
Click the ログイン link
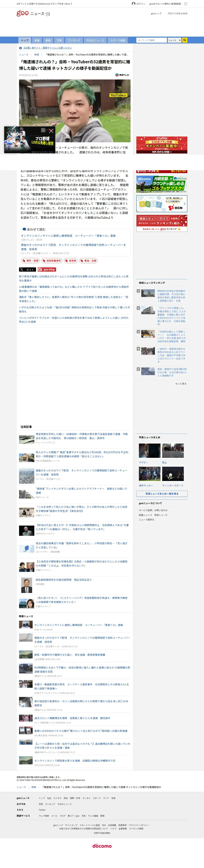141,4
